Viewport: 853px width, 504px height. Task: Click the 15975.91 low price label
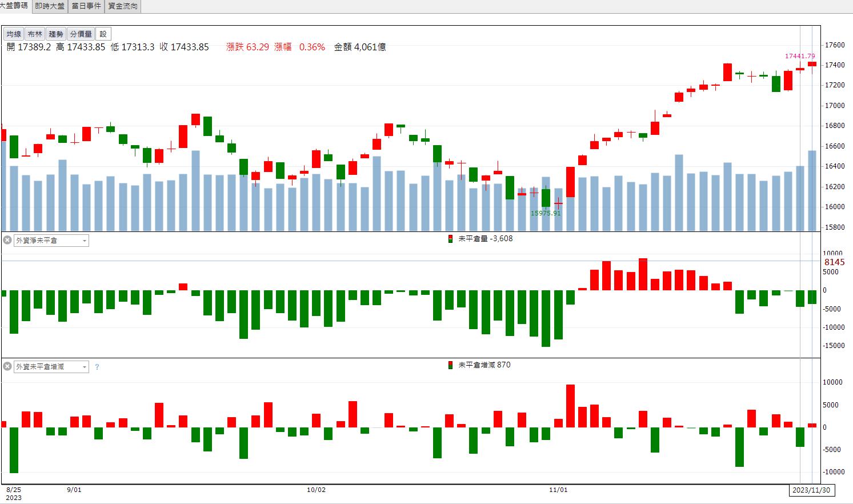(546, 213)
